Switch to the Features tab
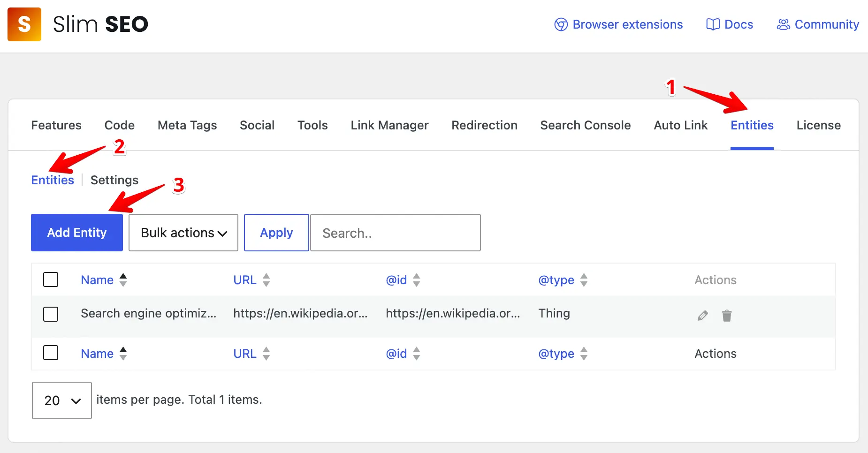 56,125
